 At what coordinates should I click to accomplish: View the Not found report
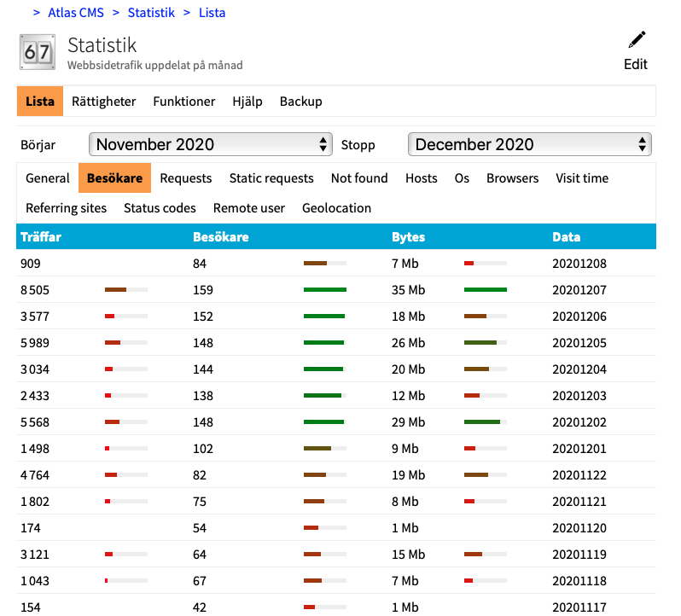click(359, 178)
